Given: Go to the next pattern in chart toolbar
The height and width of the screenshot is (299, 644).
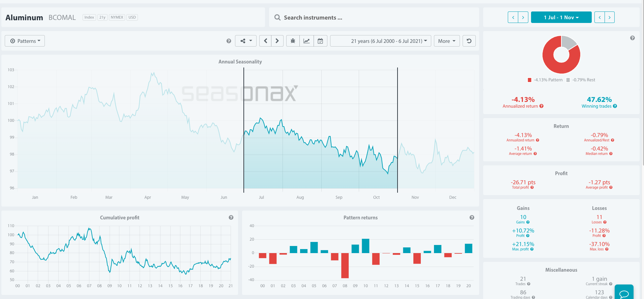Looking at the screenshot, I should (x=277, y=41).
